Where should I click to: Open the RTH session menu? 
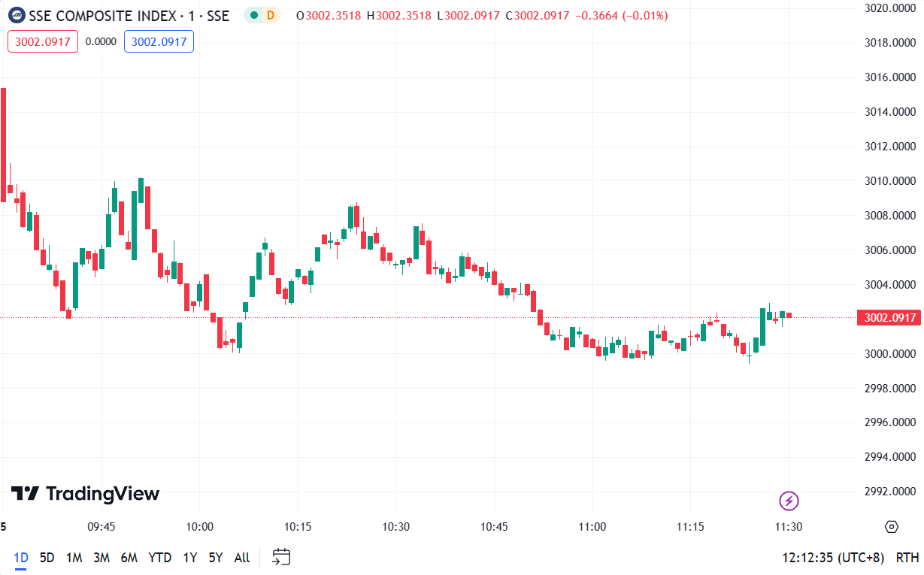[x=907, y=557]
